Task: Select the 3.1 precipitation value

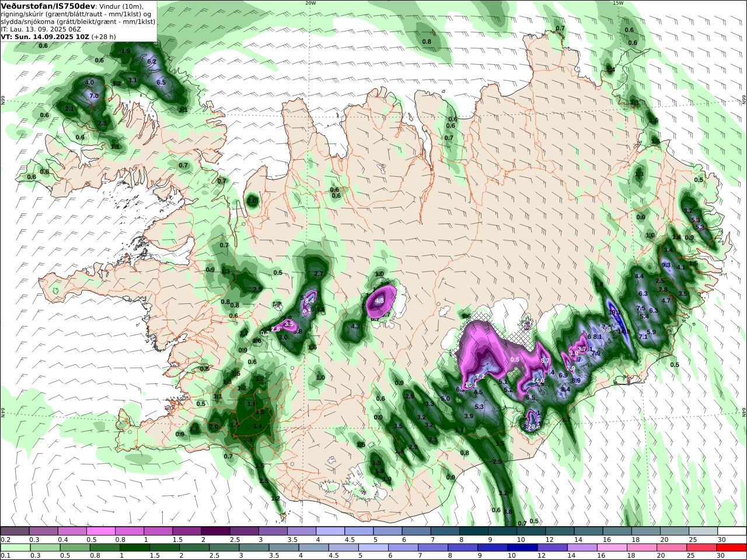Action: (132, 80)
